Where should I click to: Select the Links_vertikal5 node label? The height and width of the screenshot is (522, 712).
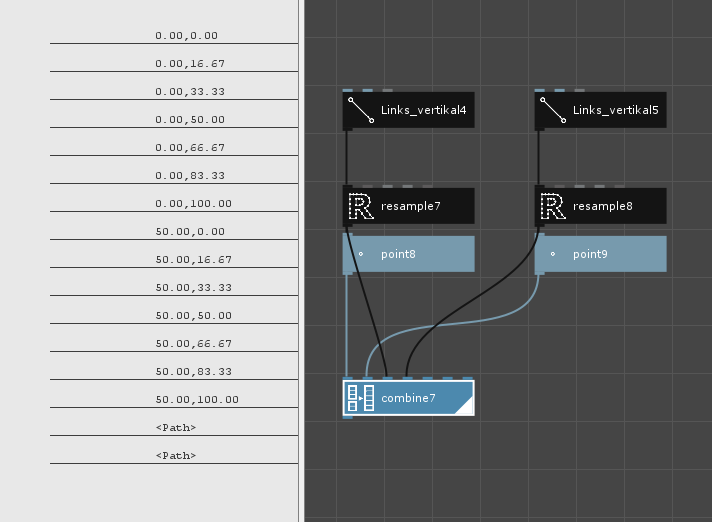(615, 110)
